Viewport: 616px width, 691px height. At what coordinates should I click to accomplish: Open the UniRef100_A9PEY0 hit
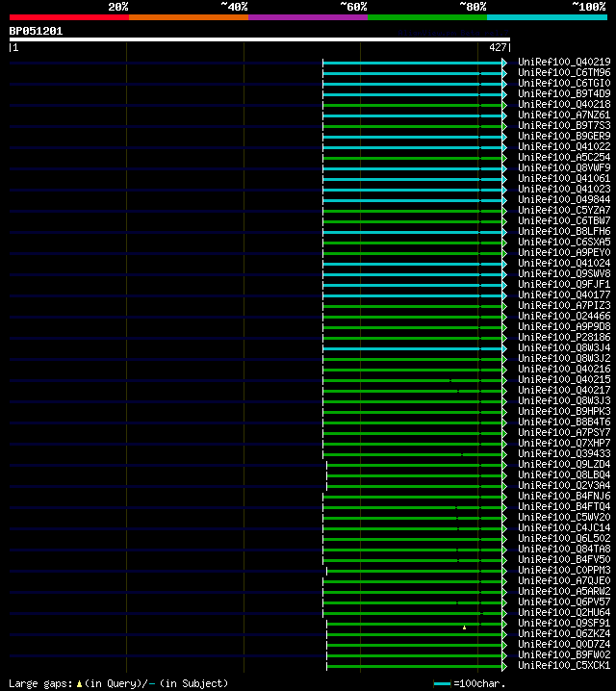564,252
